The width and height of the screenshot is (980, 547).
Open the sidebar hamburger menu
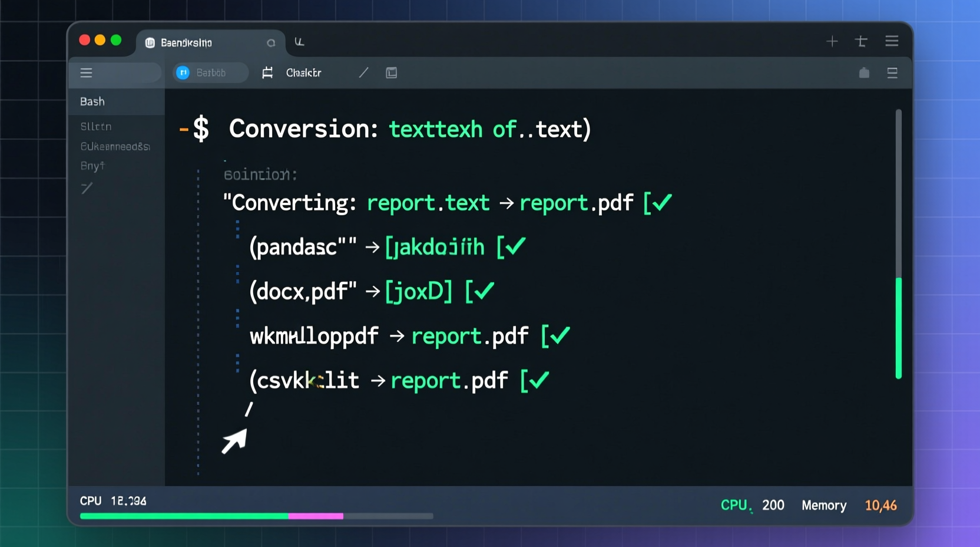(x=87, y=73)
